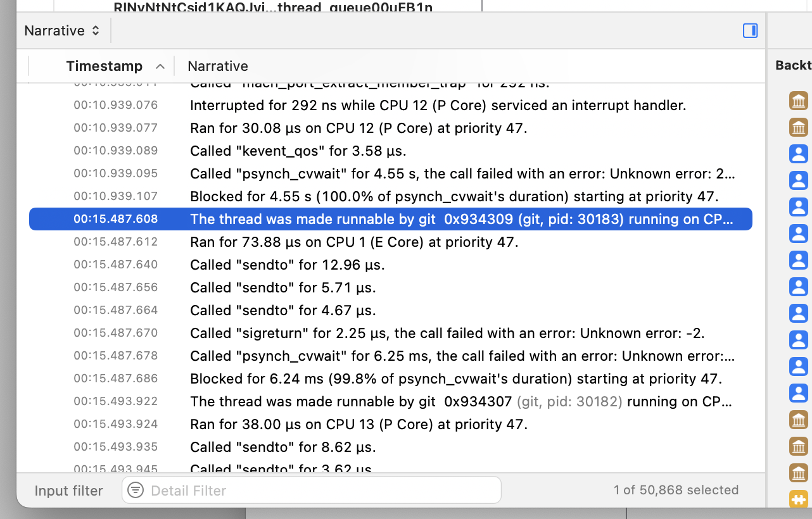Click the Timestamp column header label
This screenshot has width=812, height=519.
coord(104,66)
